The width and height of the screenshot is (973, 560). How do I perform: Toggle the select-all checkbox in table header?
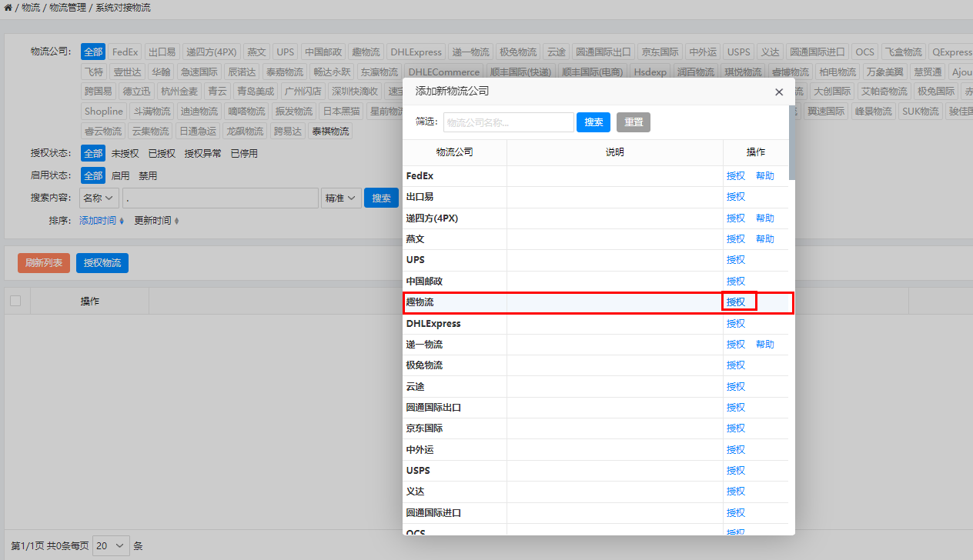[x=15, y=301]
